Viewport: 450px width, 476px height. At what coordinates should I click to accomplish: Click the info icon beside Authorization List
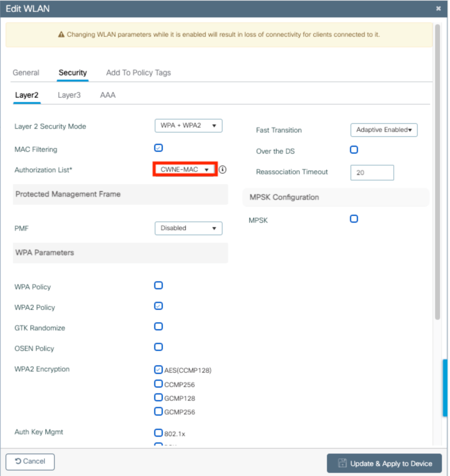222,170
